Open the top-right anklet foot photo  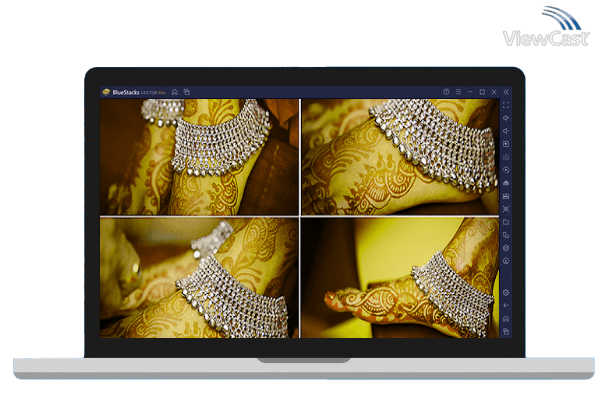400,157
